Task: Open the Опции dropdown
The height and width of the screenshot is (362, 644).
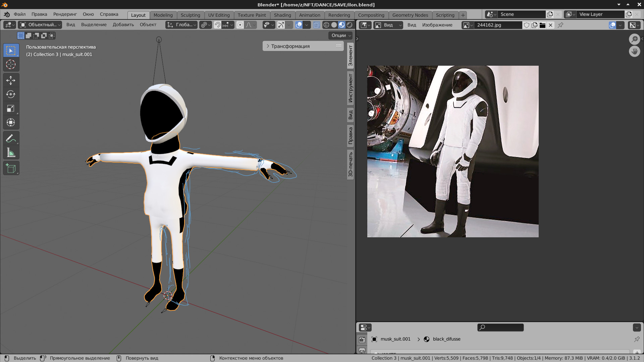Action: pyautogui.click(x=341, y=36)
